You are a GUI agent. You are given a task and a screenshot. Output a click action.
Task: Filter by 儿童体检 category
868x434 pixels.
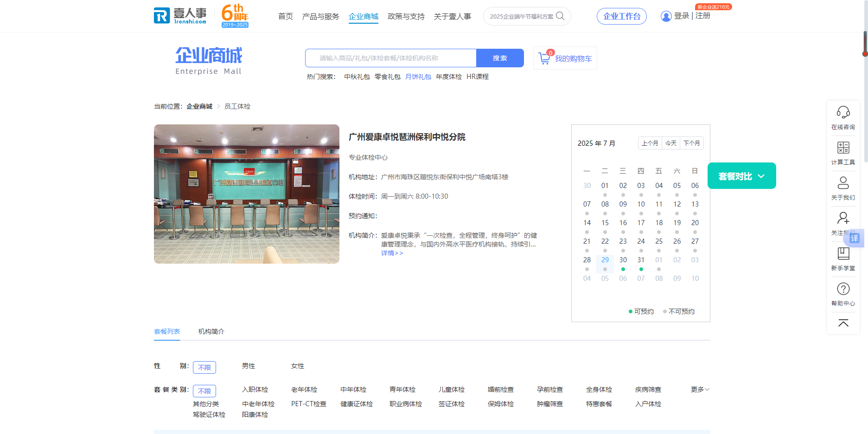[452, 390]
